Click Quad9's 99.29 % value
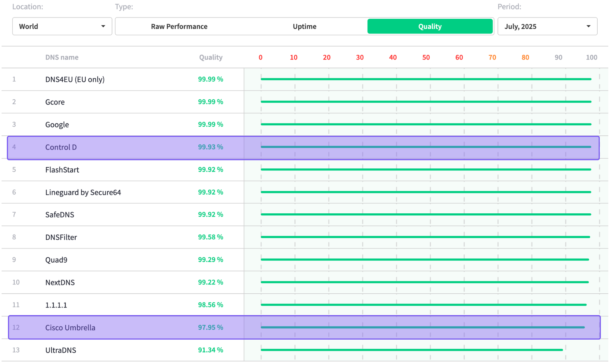612x364 pixels. [211, 260]
